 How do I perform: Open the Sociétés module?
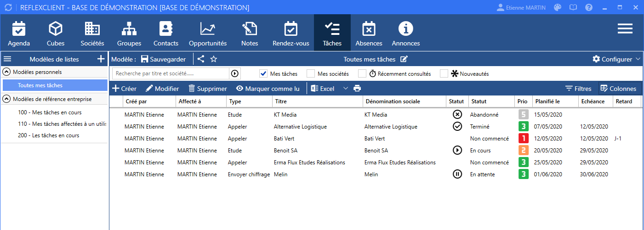pyautogui.click(x=92, y=34)
